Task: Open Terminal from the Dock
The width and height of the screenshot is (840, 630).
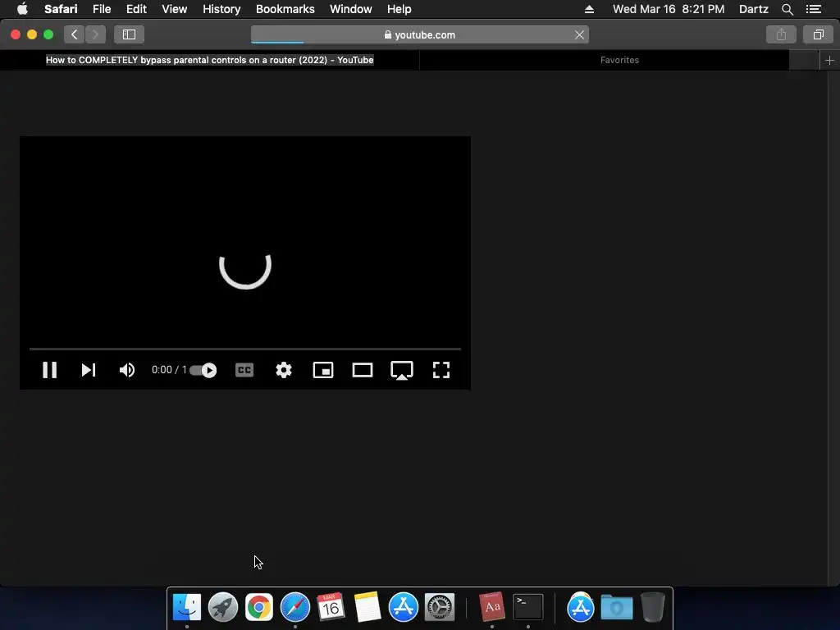Action: tap(528, 608)
